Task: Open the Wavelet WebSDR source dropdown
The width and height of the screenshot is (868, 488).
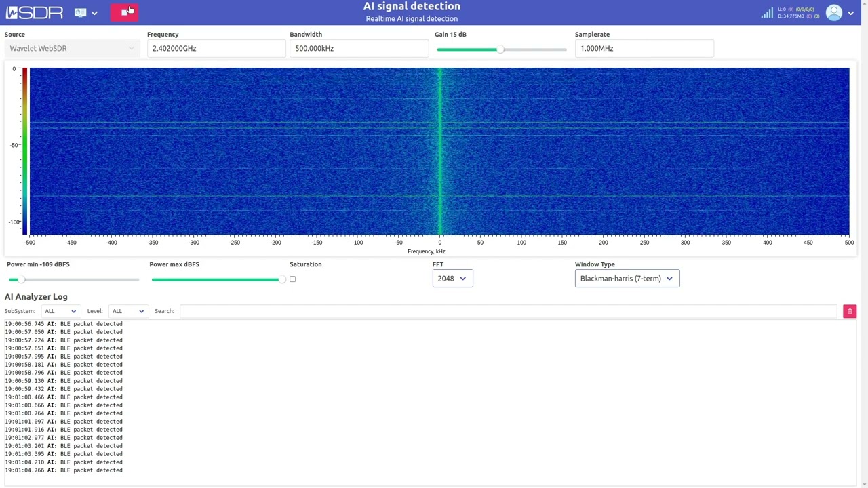Action: [72, 48]
